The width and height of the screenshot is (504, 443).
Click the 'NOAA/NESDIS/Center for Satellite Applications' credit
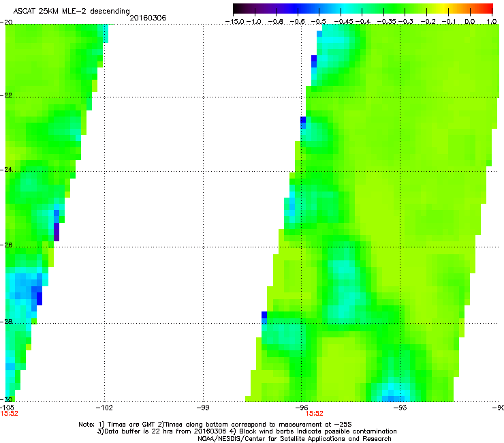[272, 439]
